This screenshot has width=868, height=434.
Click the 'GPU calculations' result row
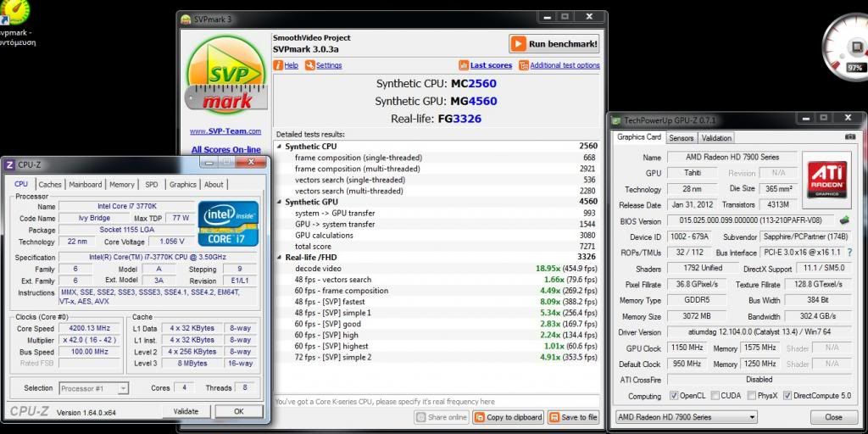click(437, 236)
